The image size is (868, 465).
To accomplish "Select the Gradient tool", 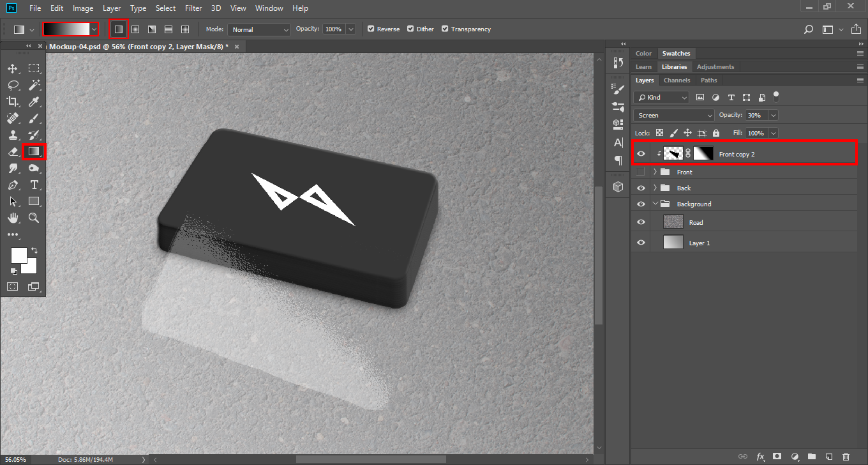I will coord(34,151).
